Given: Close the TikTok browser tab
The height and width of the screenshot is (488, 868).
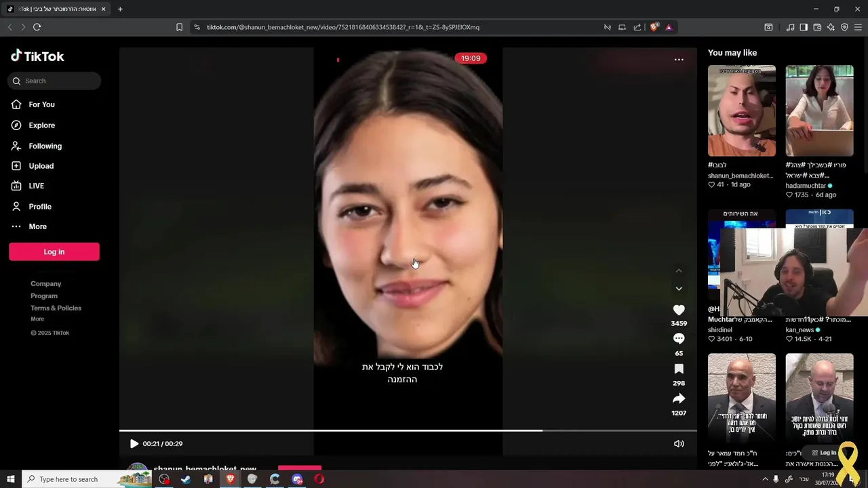Looking at the screenshot, I should (104, 9).
